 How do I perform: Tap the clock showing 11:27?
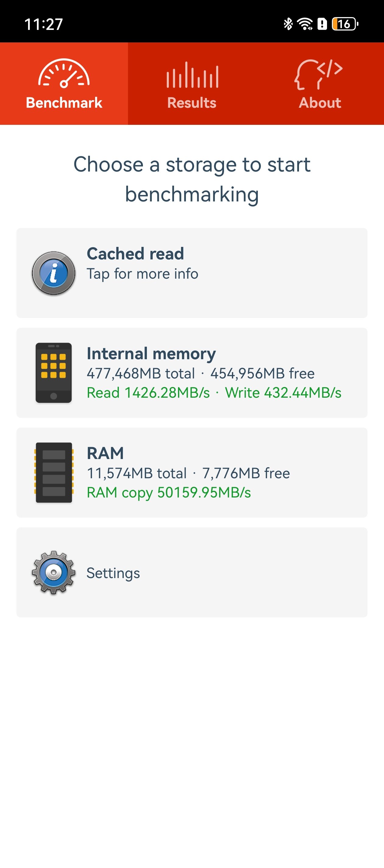click(x=44, y=24)
